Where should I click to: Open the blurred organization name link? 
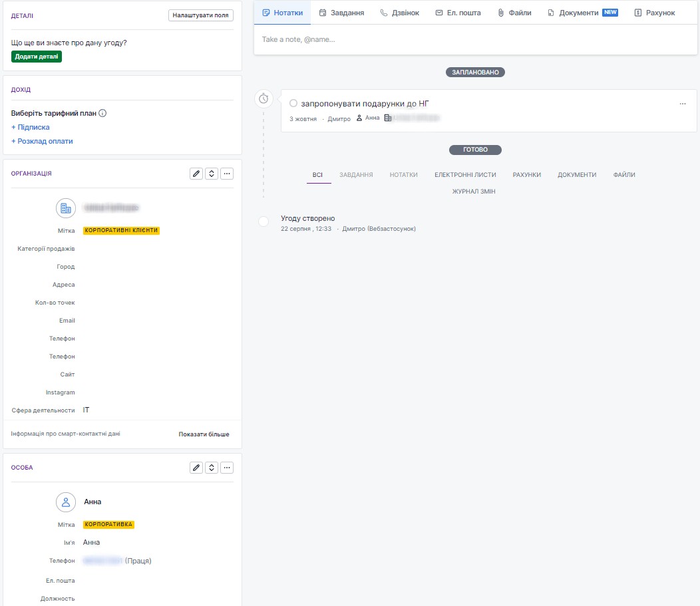coord(112,208)
